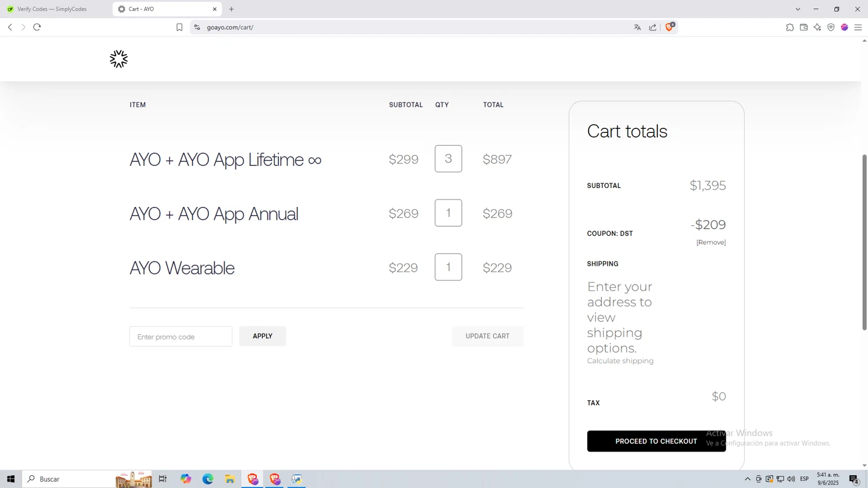Open Task View on the taskbar
Screen dimensions: 868x488
pos(163,479)
